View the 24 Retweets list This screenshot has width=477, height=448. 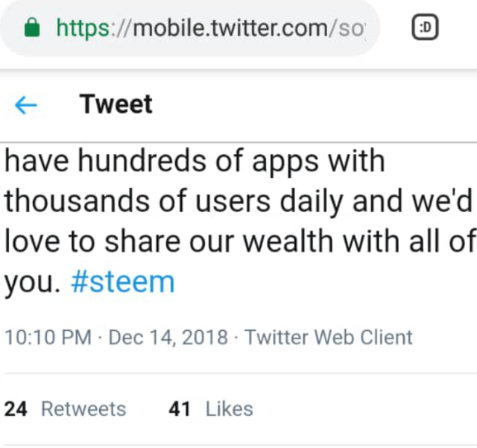(66, 409)
